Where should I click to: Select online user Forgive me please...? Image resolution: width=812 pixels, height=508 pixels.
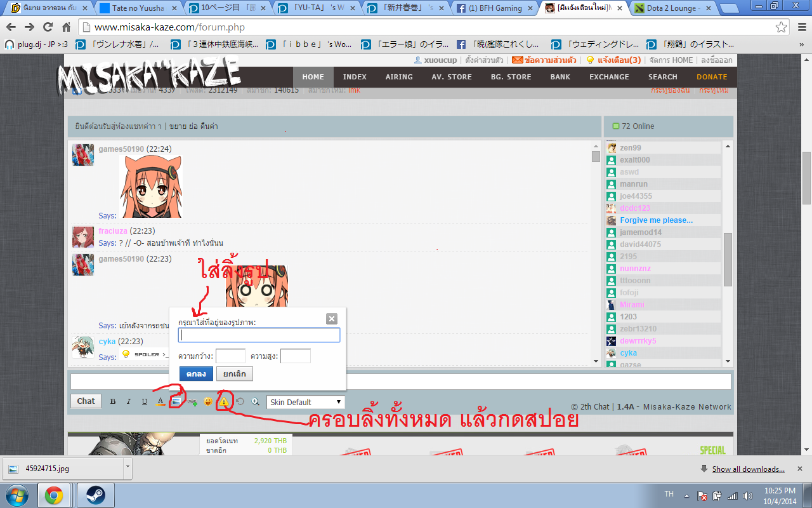657,220
